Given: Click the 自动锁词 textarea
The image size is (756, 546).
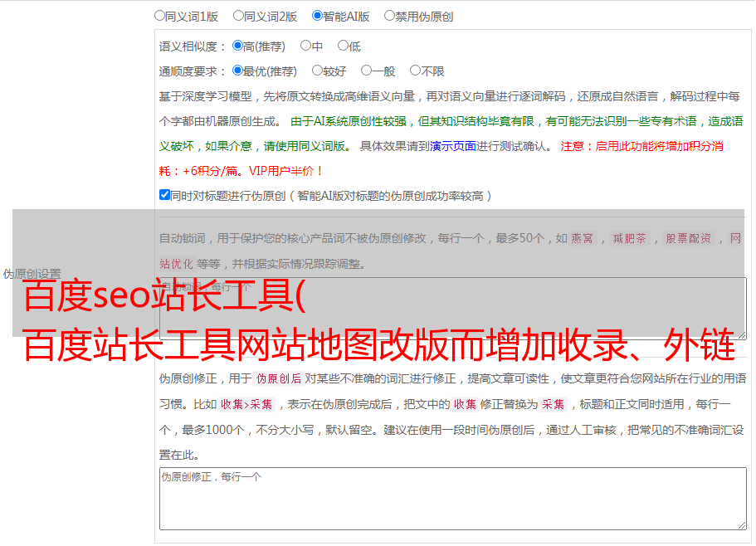Looking at the screenshot, I should point(453,309).
